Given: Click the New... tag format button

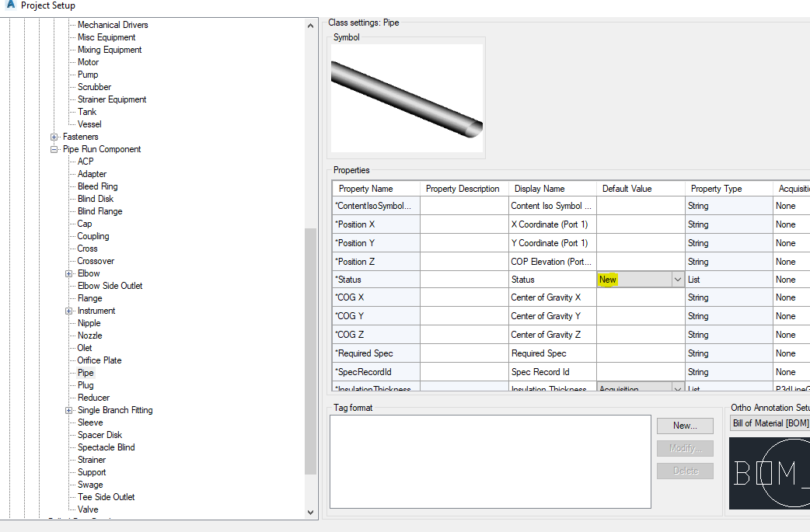Looking at the screenshot, I should 685,426.
